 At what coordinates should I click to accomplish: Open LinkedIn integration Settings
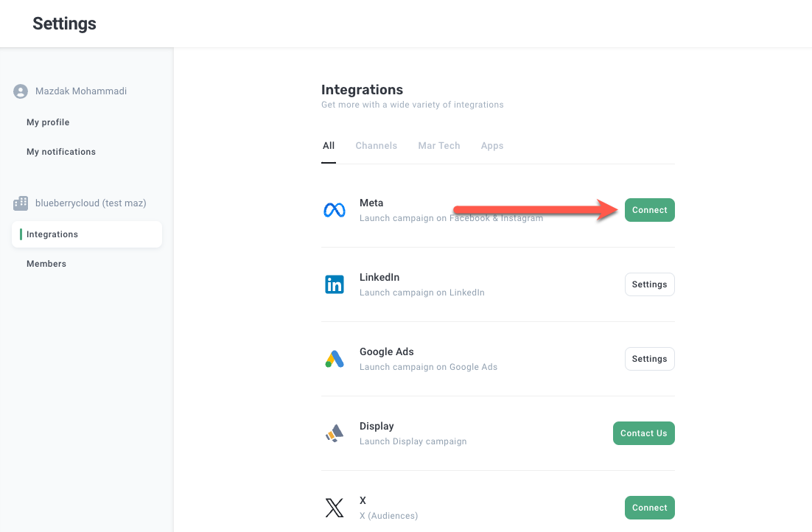point(649,284)
